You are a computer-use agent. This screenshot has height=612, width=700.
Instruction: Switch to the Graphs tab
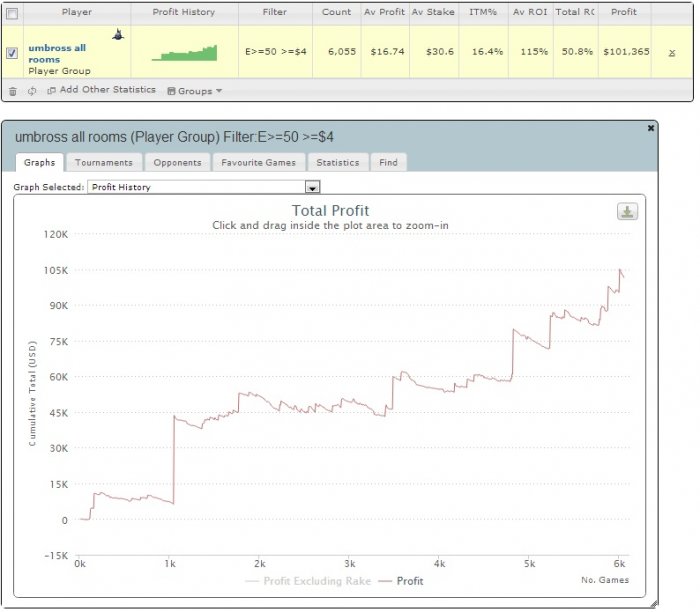pyautogui.click(x=40, y=162)
